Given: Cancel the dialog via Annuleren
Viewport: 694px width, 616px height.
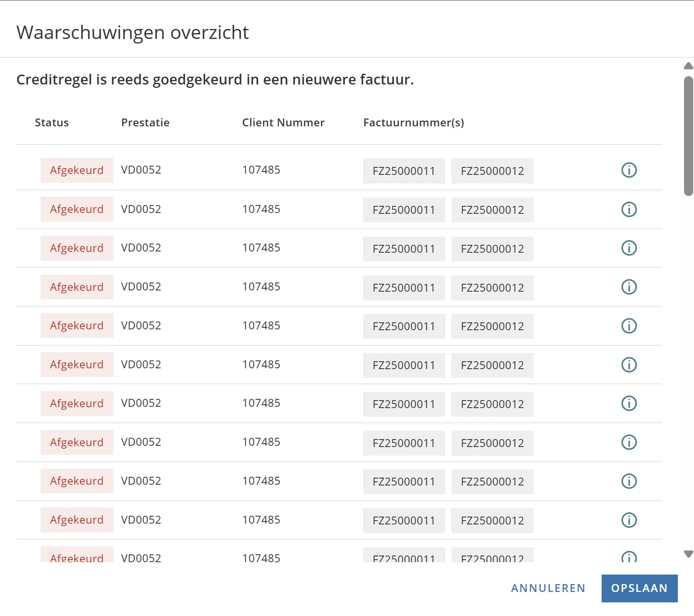Looking at the screenshot, I should coord(548,588).
